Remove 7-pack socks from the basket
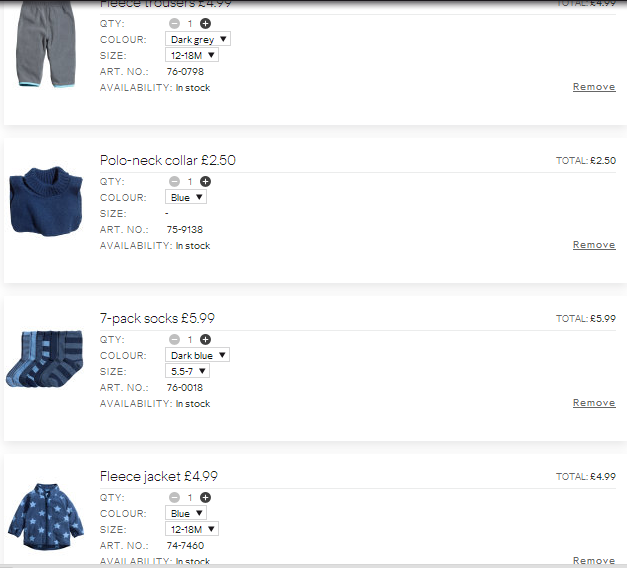The image size is (627, 568). pyautogui.click(x=594, y=403)
